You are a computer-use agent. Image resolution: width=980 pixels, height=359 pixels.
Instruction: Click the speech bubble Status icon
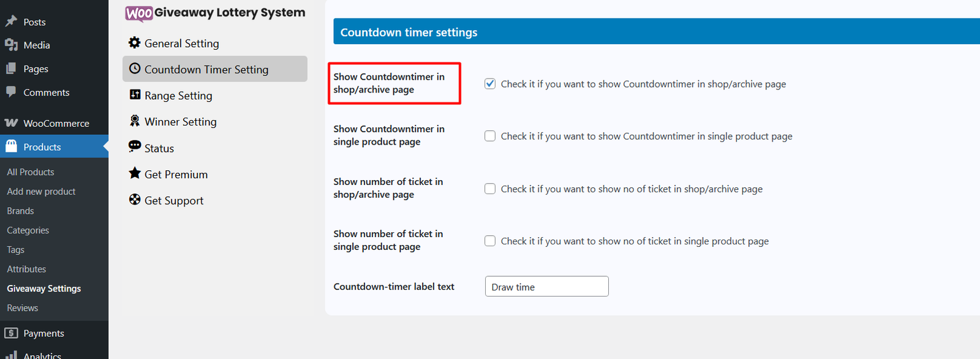coord(135,146)
